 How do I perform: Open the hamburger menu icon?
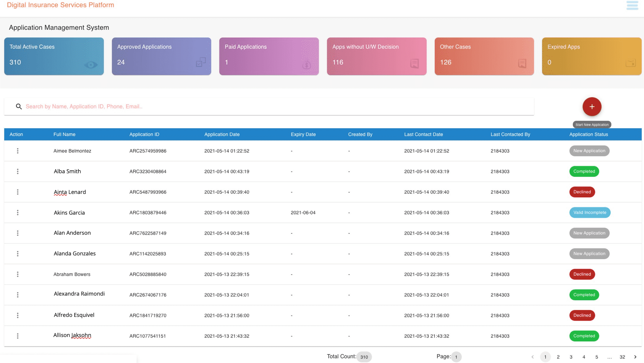(x=632, y=5)
